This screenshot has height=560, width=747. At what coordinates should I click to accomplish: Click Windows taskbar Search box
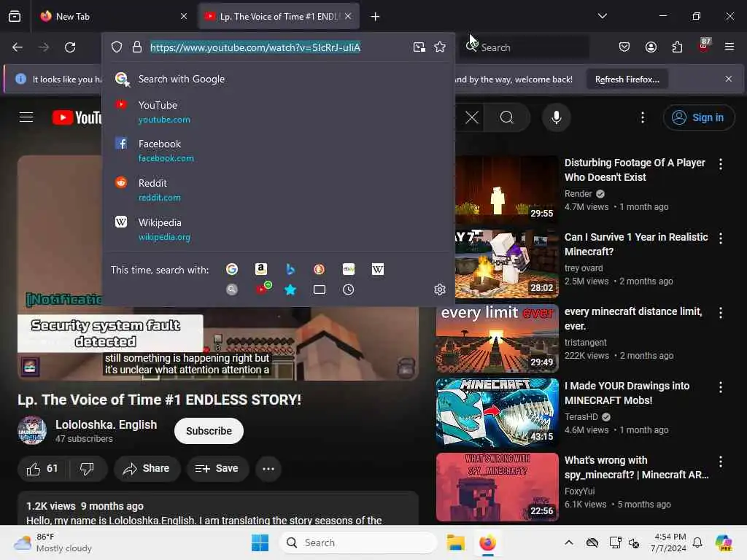pyautogui.click(x=357, y=542)
